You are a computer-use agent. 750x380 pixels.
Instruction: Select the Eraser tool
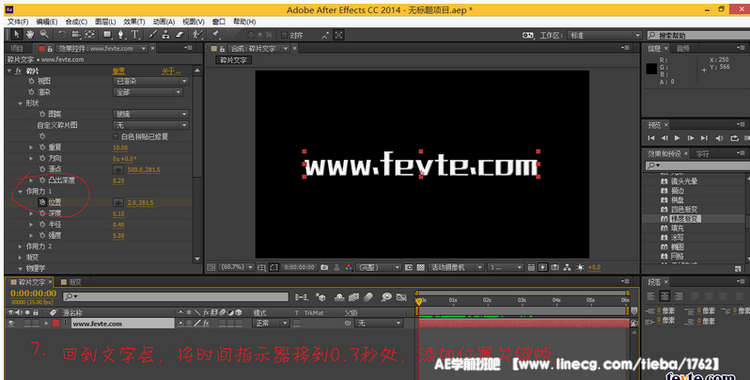point(180,34)
